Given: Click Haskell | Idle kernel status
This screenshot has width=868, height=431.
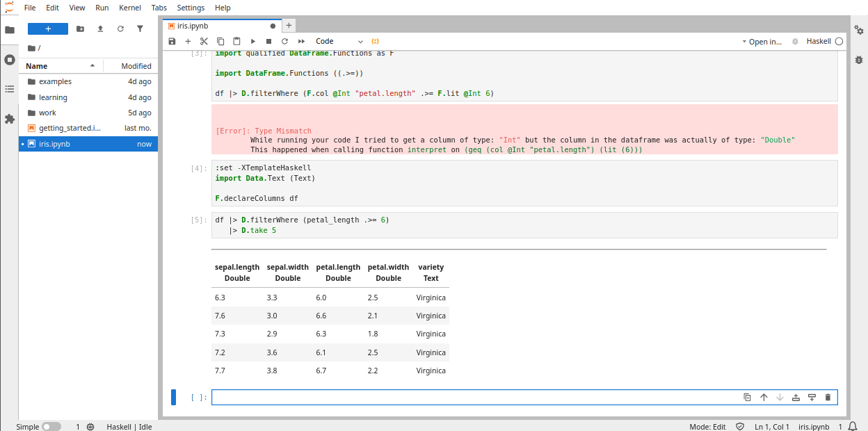Looking at the screenshot, I should pyautogui.click(x=129, y=427).
